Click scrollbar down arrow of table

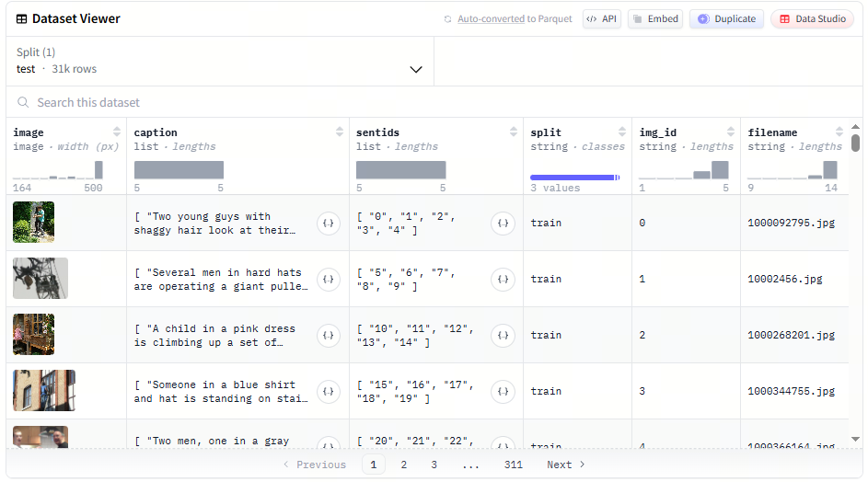click(855, 439)
